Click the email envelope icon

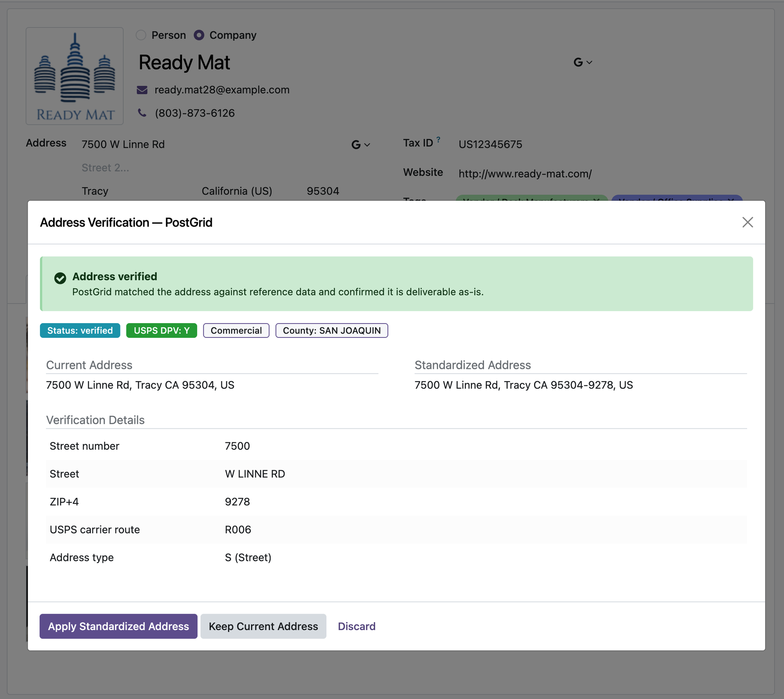point(142,90)
